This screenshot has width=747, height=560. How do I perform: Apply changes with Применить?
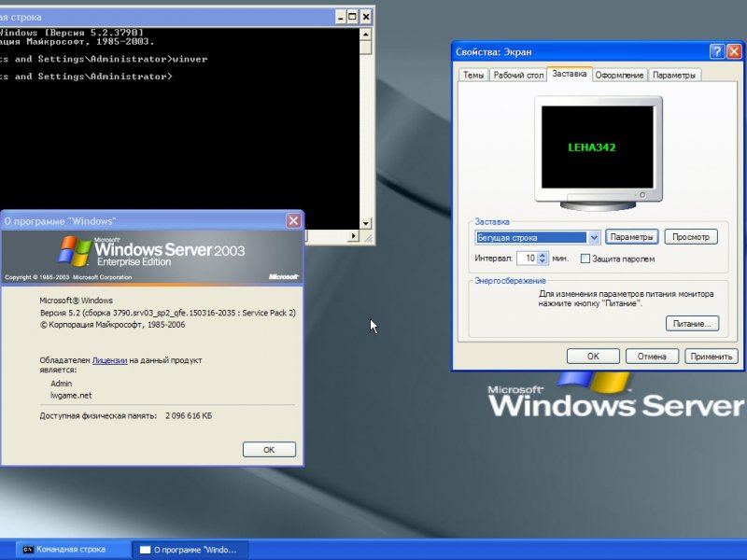coord(712,357)
